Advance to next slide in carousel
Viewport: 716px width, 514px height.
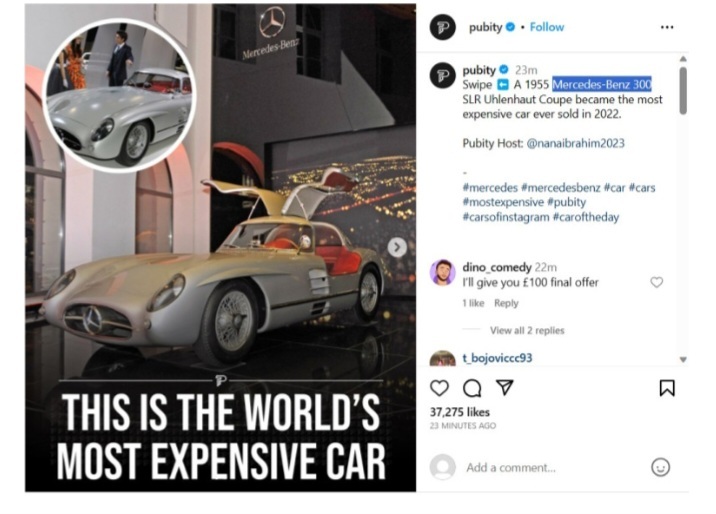pyautogui.click(x=397, y=247)
